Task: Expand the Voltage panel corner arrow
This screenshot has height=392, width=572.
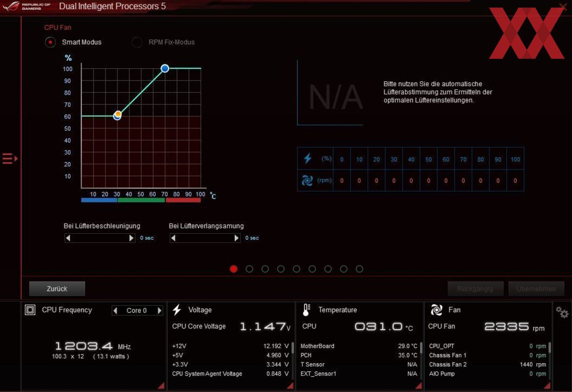Action: (x=290, y=385)
